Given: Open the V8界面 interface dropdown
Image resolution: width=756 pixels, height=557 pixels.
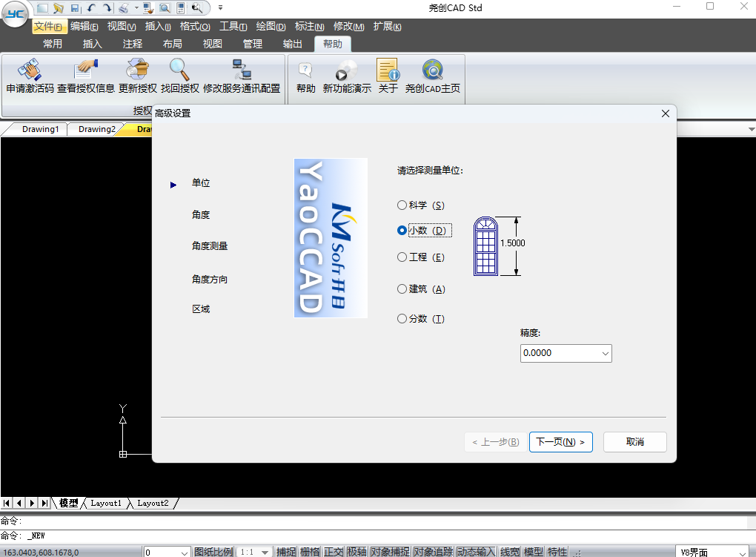Looking at the screenshot, I should coord(742,552).
